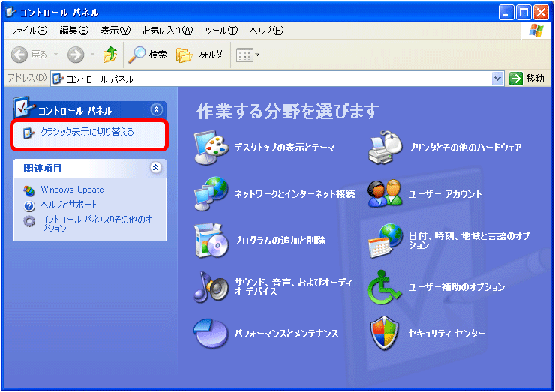Viewport: 555px width, 392px height.
Task: Click the Back (戻る) arrow icon
Action: 19,55
